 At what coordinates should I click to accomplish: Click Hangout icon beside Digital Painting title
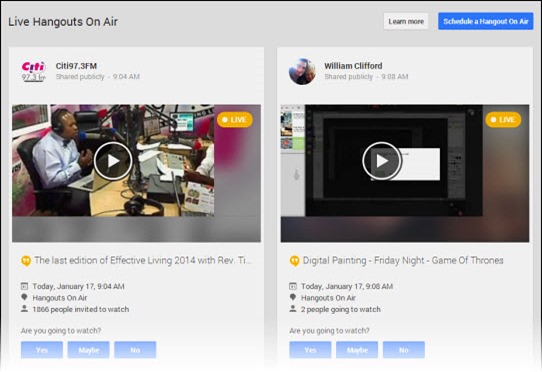tap(294, 261)
